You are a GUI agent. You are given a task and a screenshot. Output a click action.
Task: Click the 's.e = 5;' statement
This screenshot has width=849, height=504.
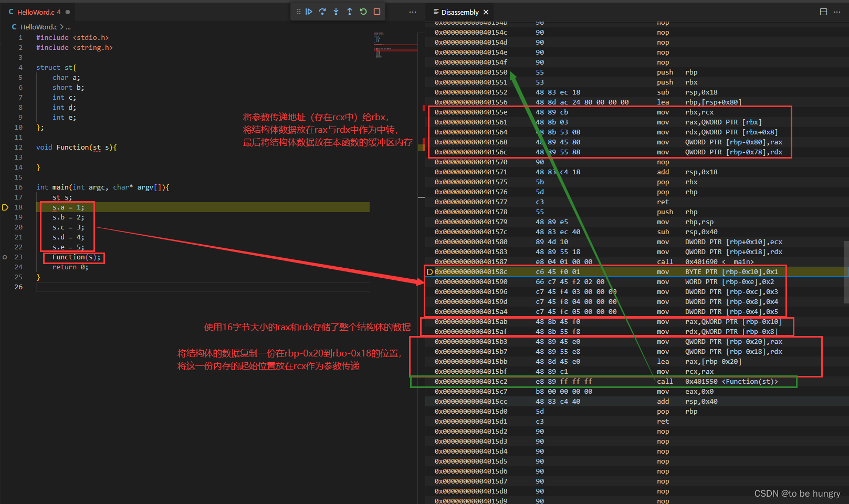[68, 247]
